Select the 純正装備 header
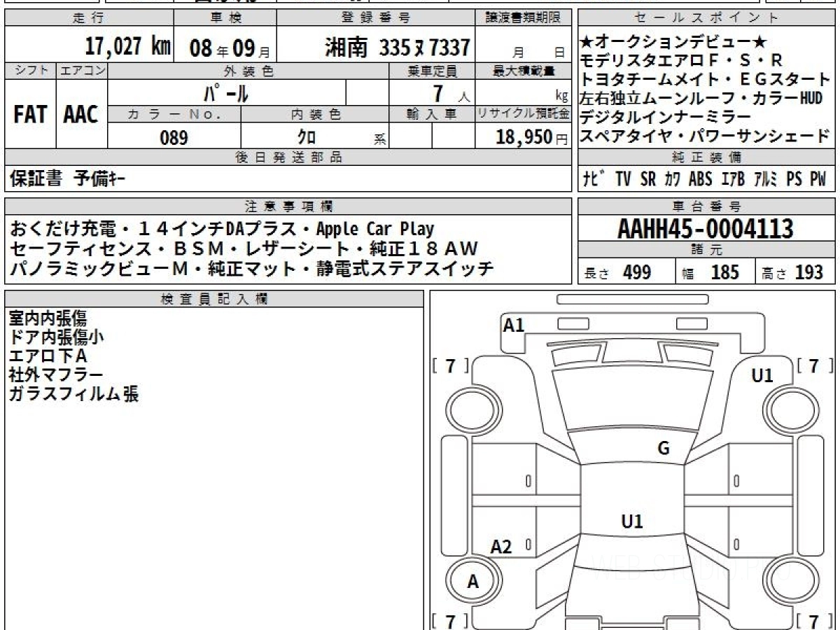 click(x=706, y=157)
